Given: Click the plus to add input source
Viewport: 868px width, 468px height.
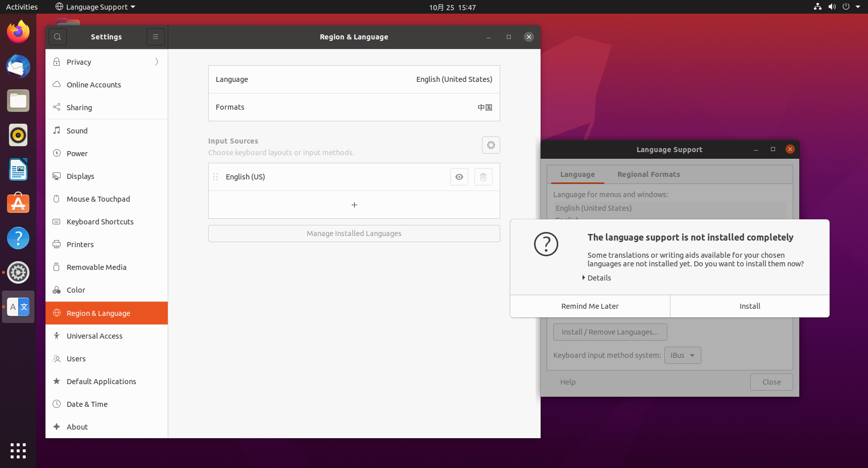Looking at the screenshot, I should [x=354, y=205].
